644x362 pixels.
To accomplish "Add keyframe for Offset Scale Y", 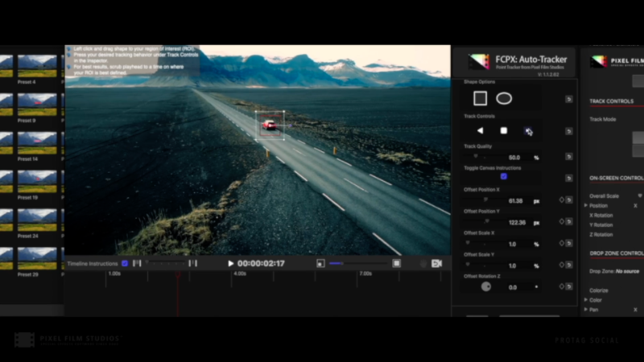I will coord(561,265).
